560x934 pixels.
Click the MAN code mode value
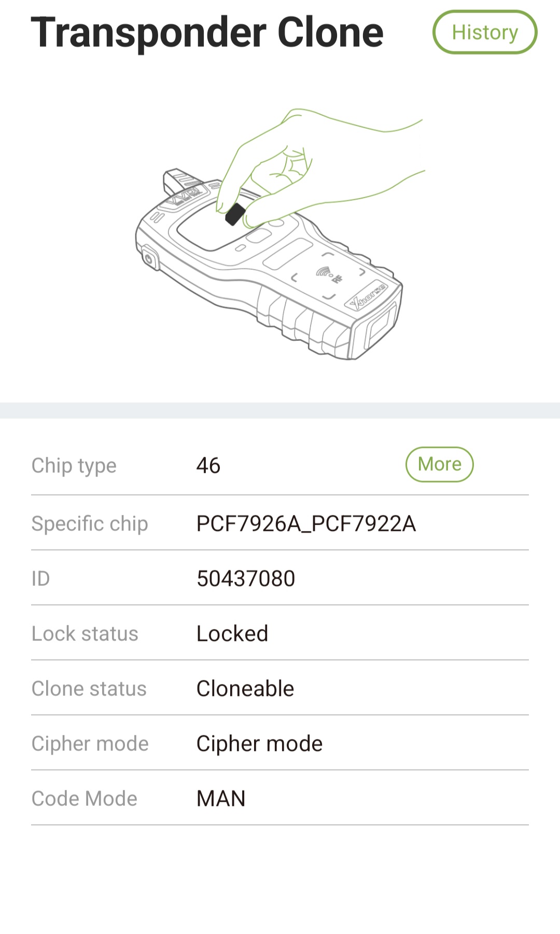point(221,799)
